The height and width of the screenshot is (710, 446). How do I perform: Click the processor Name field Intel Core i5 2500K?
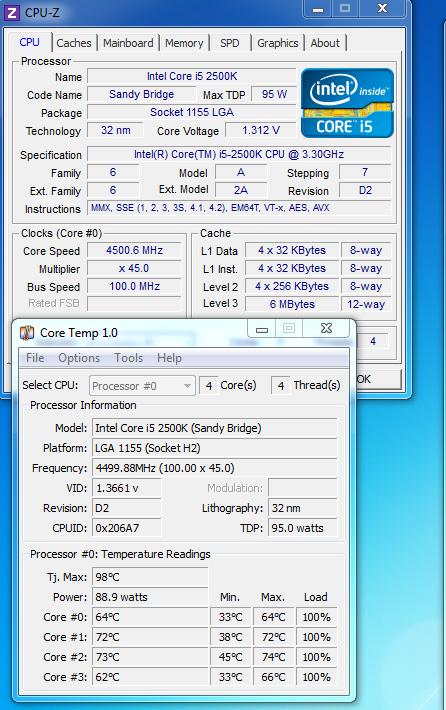pos(192,77)
